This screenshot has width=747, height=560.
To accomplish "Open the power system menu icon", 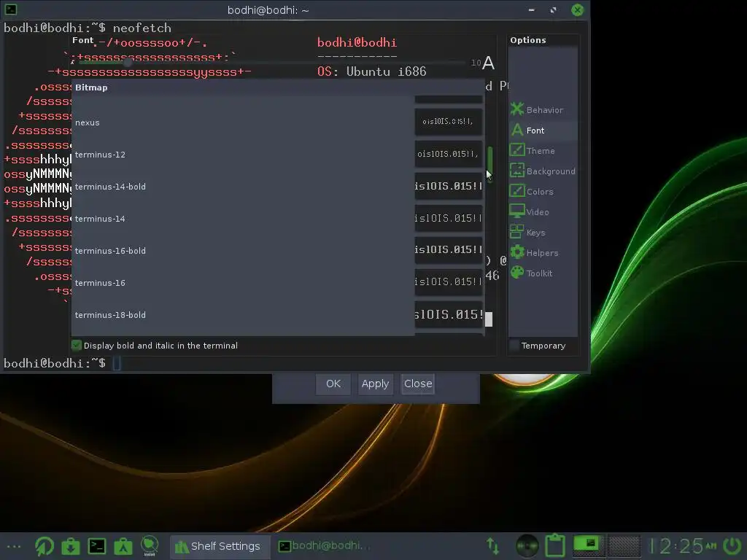I will 732,545.
